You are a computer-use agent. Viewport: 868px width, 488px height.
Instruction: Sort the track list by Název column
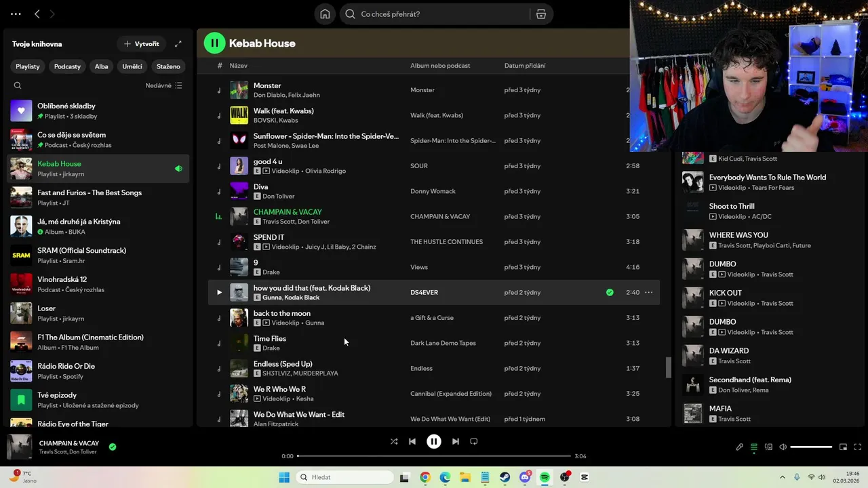[238, 66]
